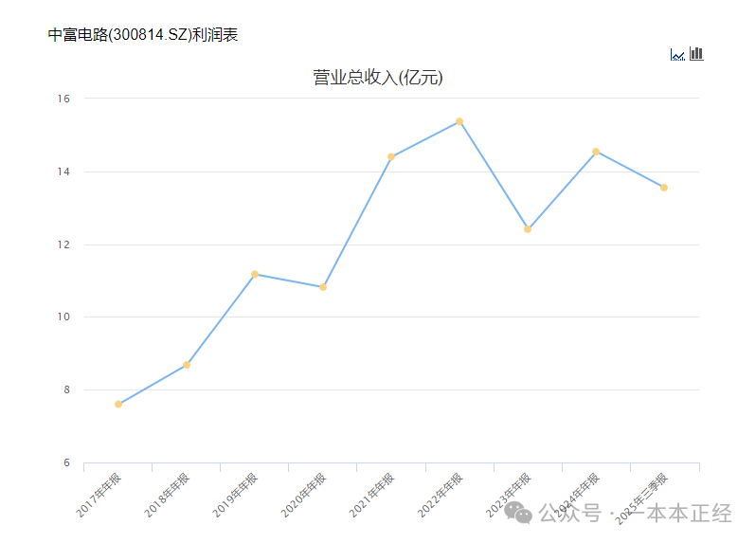Click the x-axis label 2022年年报
Screen dimensions: 756x543
coord(440,496)
